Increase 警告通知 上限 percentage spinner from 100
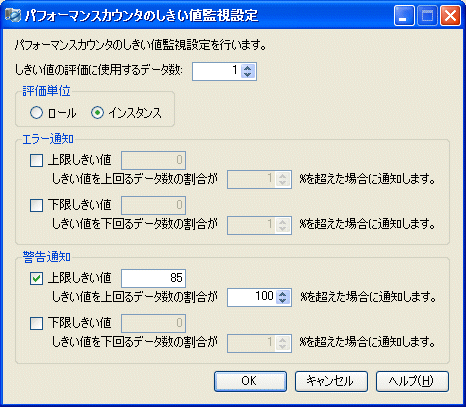The image size is (466, 407). coord(283,294)
